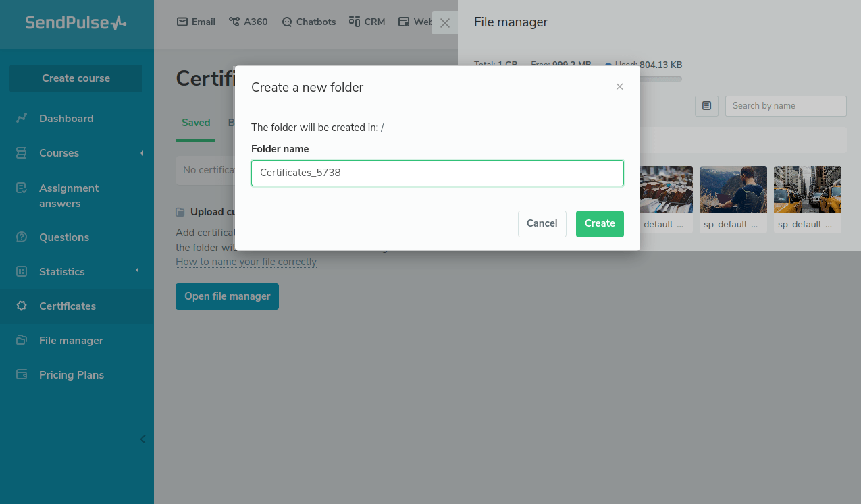
Task: Click the Pricing Plans wallet icon
Action: click(22, 374)
